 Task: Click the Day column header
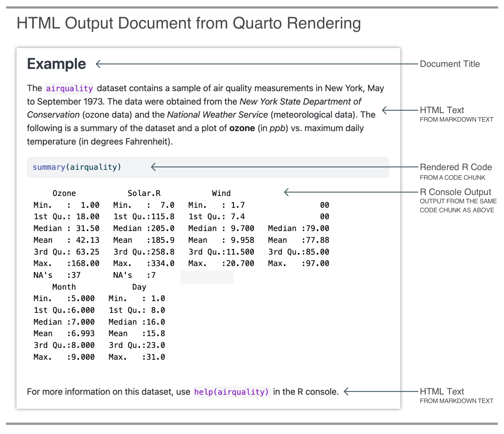(139, 287)
